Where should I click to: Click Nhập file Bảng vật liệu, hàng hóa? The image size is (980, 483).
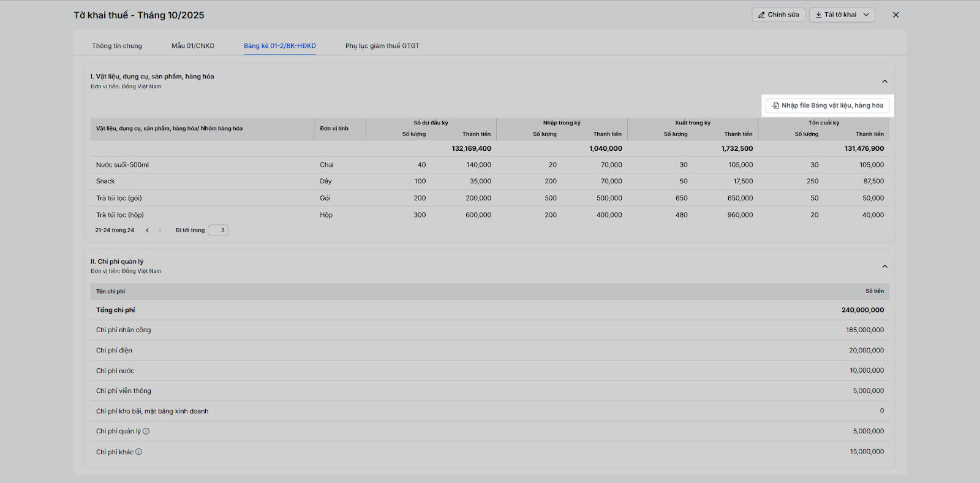tap(827, 105)
